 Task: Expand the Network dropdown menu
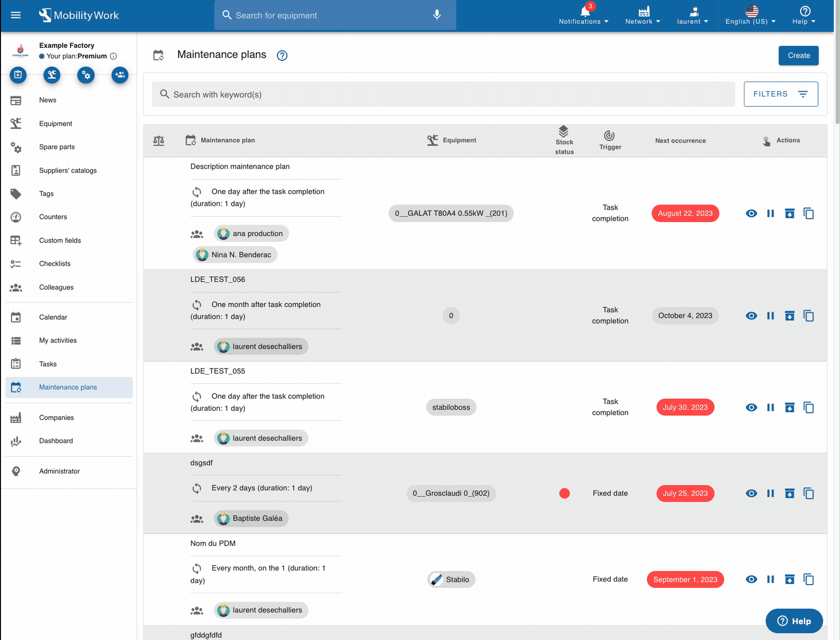pos(643,15)
